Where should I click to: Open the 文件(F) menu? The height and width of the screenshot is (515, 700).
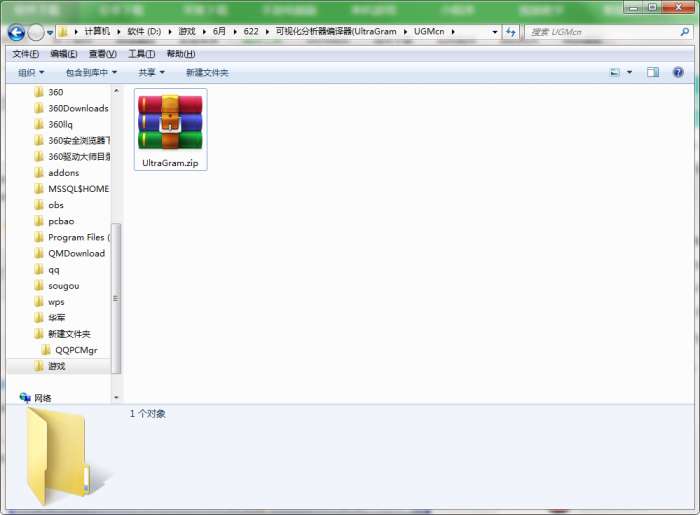(25, 54)
